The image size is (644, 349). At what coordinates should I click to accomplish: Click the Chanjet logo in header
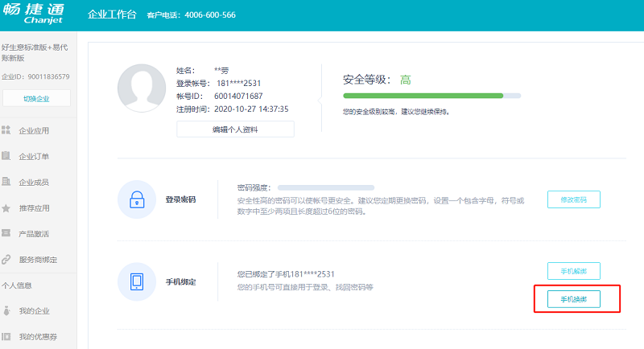point(34,14)
